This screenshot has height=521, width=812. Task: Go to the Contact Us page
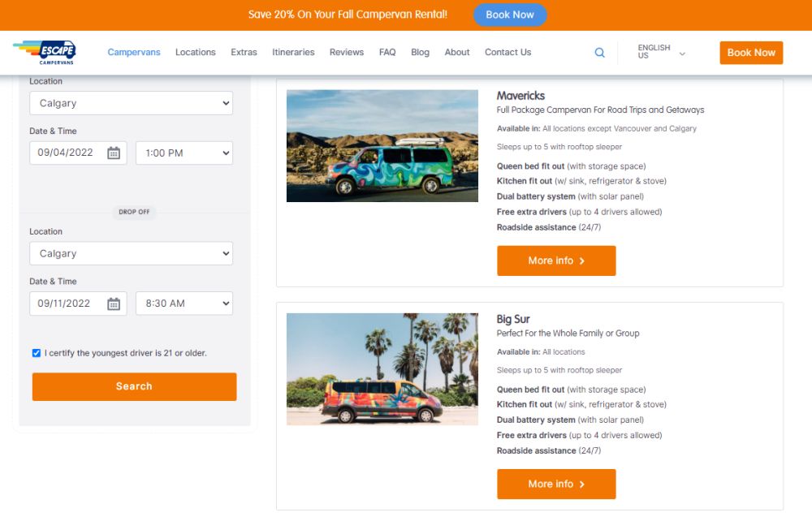click(x=508, y=52)
